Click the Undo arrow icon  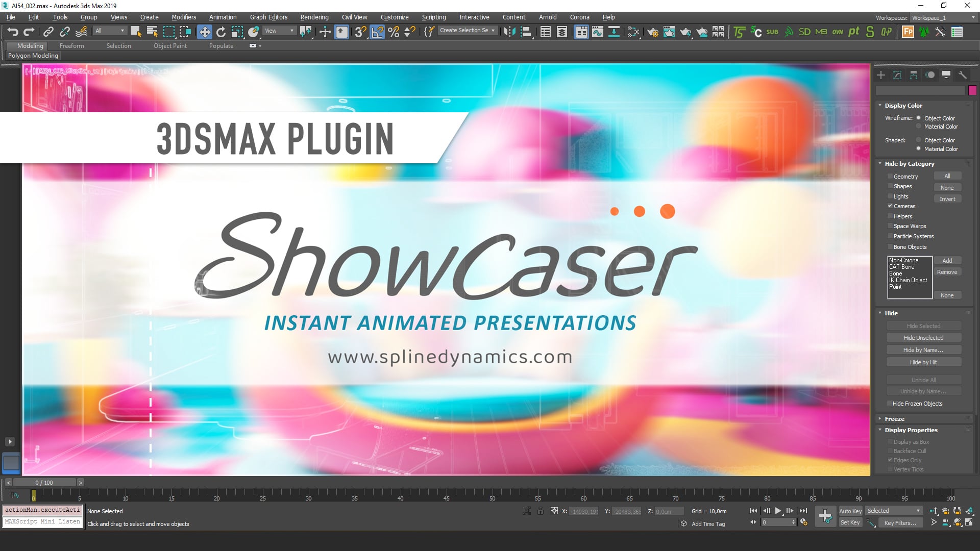pyautogui.click(x=12, y=32)
